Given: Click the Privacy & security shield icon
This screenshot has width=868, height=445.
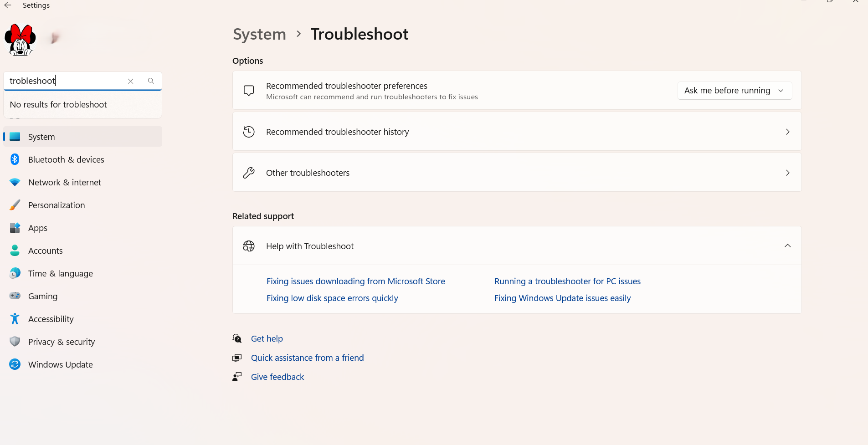Looking at the screenshot, I should (15, 342).
